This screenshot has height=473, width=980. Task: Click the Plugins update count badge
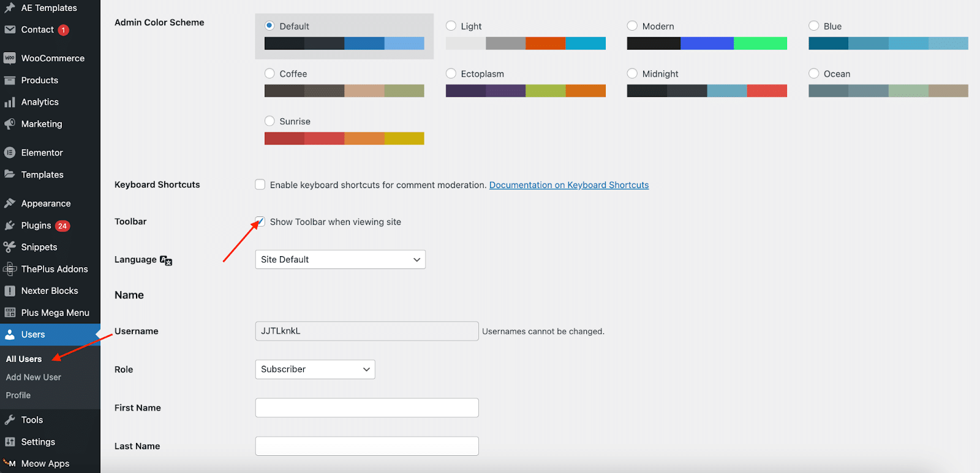[x=62, y=226]
